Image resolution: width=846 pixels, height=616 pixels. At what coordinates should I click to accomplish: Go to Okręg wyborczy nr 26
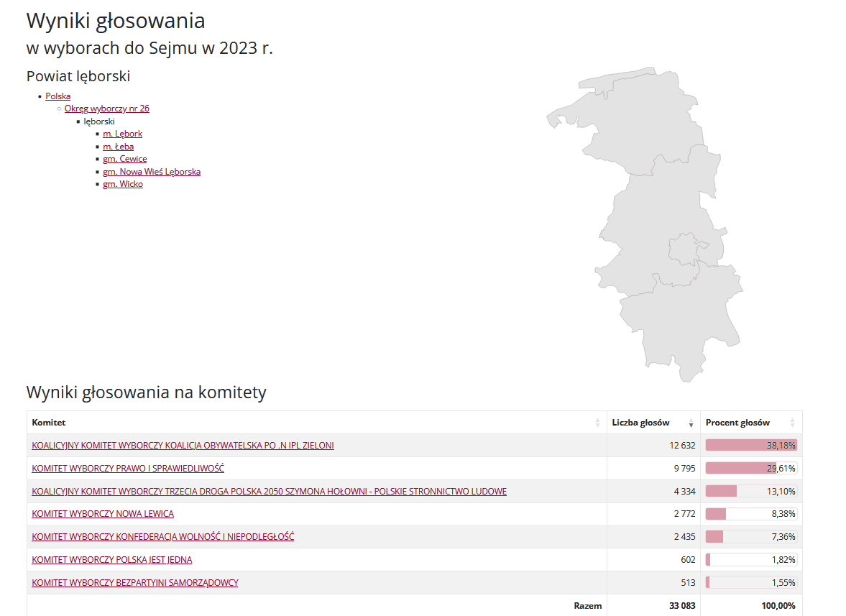[106, 109]
